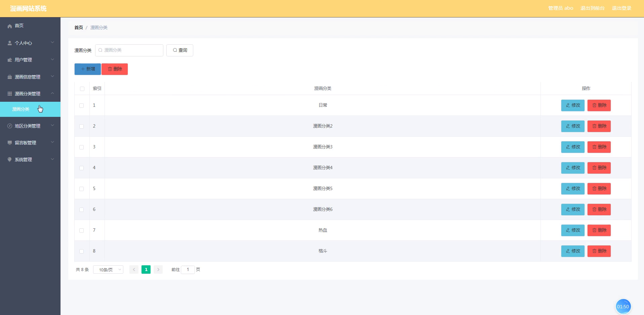Click the search icon inside the 漫画分类 input

point(100,50)
